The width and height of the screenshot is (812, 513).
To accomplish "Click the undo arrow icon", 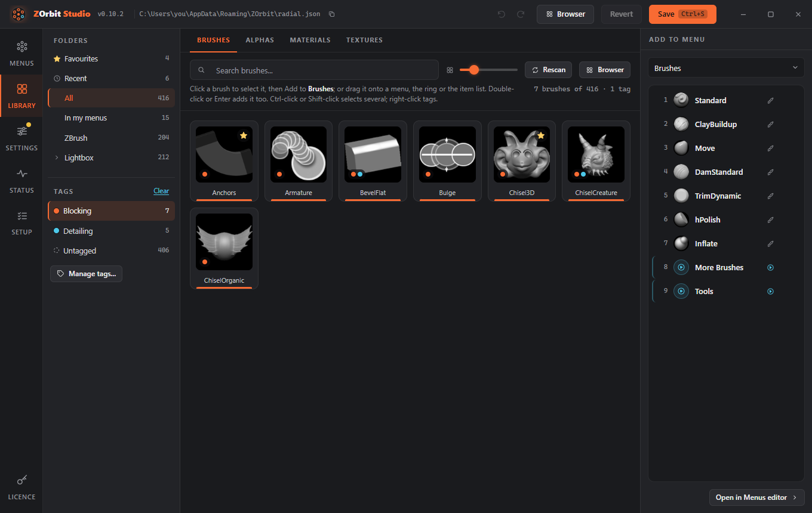I will click(x=501, y=14).
